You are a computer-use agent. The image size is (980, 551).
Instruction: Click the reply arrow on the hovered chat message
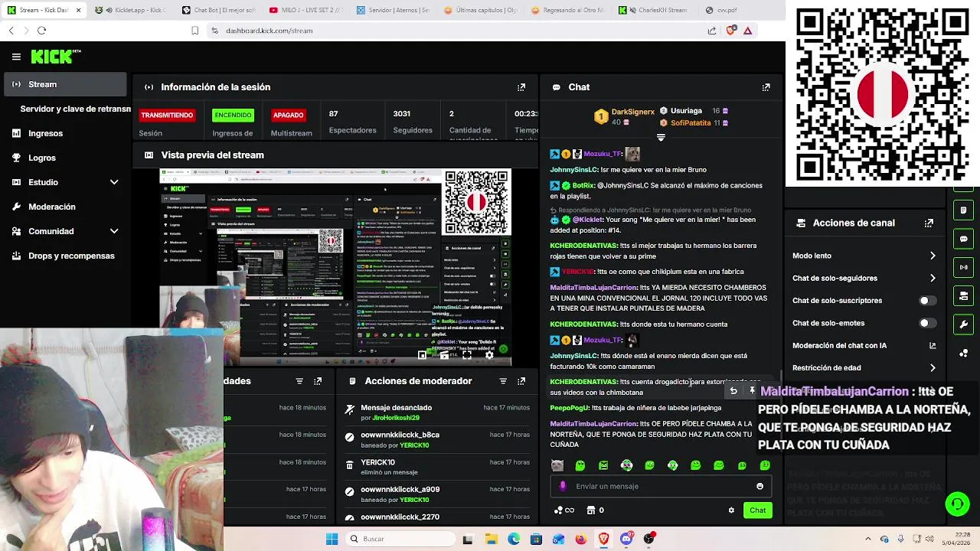733,391
